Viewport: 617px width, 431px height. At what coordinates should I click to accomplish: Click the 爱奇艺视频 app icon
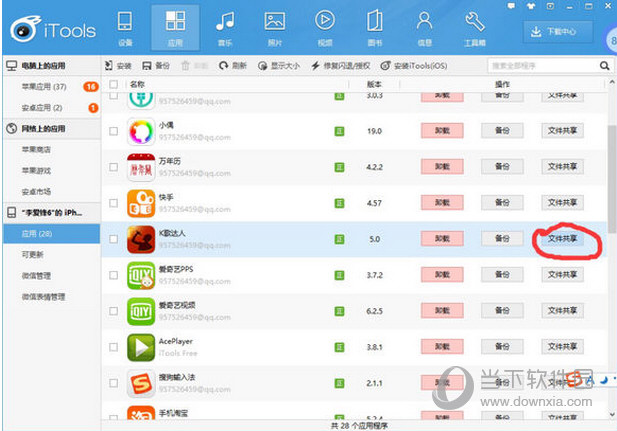[141, 311]
